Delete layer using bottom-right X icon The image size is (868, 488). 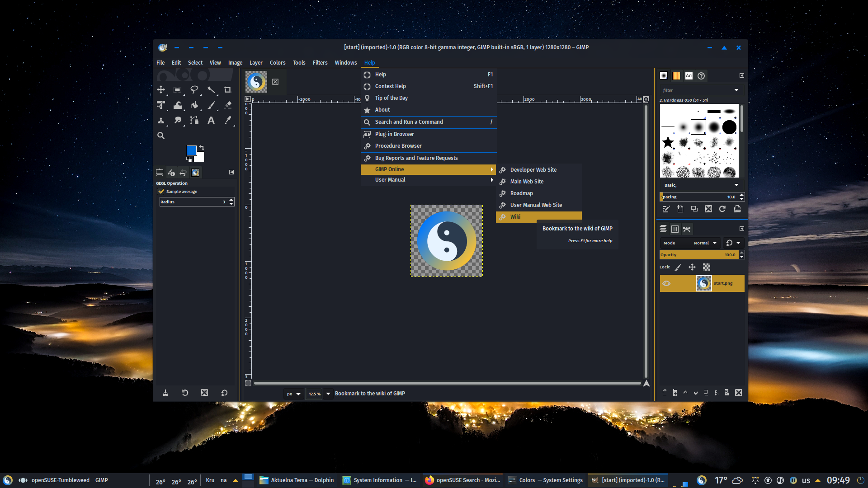[739, 393]
